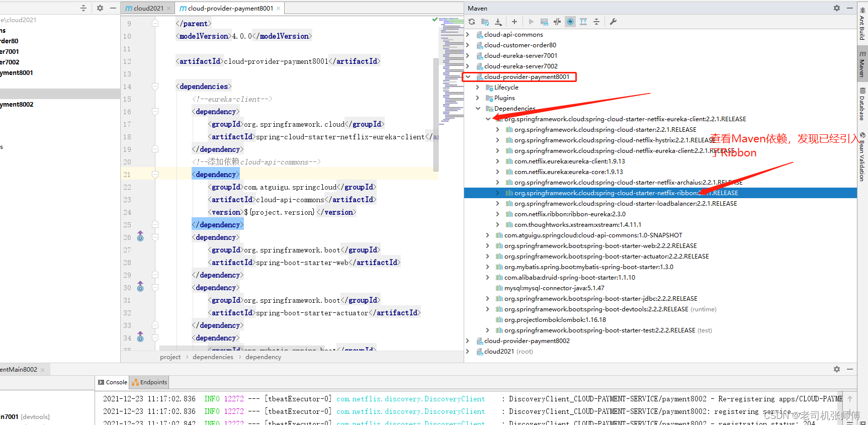Close the cloud-provider-payment8001 editor tab
Image resolution: width=868 pixels, height=425 pixels.
(278, 9)
